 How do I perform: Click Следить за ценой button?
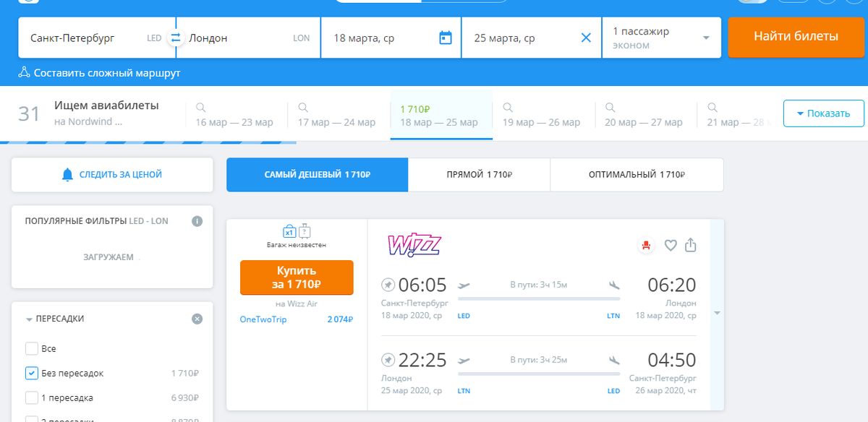coord(112,174)
